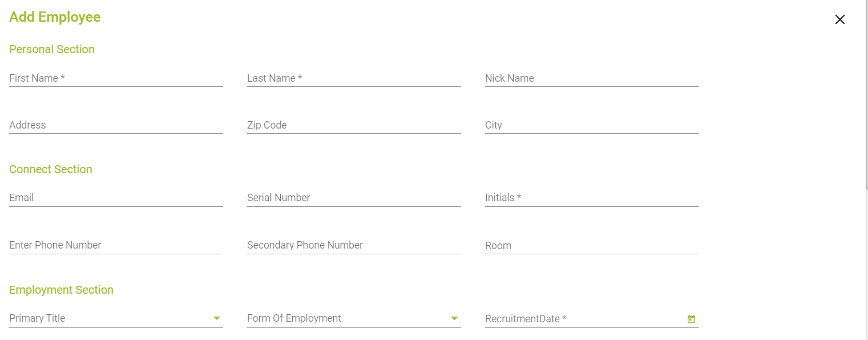Click the Secondary Phone Number field

[354, 245]
